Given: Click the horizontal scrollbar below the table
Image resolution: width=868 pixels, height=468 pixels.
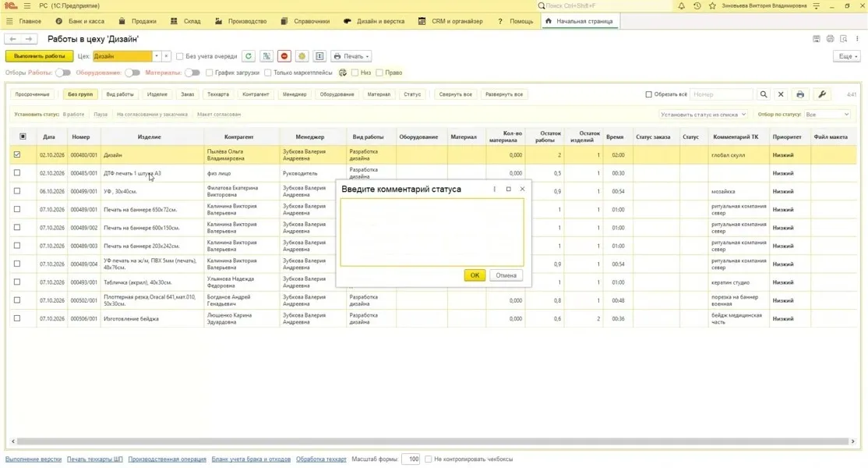Looking at the screenshot, I should point(432,441).
